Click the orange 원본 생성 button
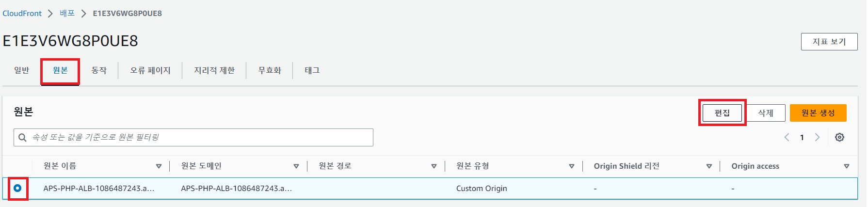The height and width of the screenshot is (207, 868). coord(818,113)
